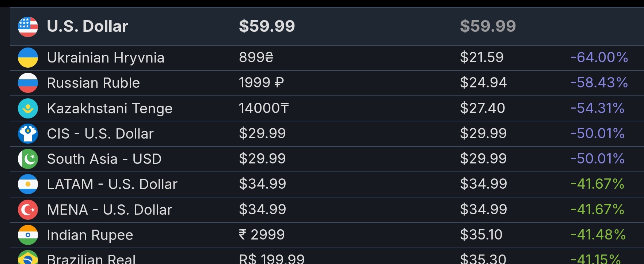This screenshot has height=264, width=644.
Task: Click the Brazilian flag icon
Action: point(28,257)
